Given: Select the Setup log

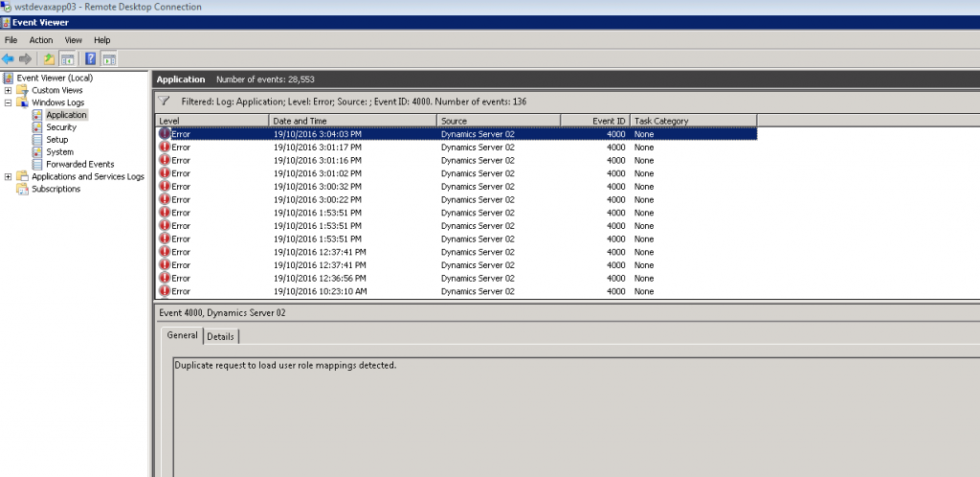Looking at the screenshot, I should [x=56, y=140].
